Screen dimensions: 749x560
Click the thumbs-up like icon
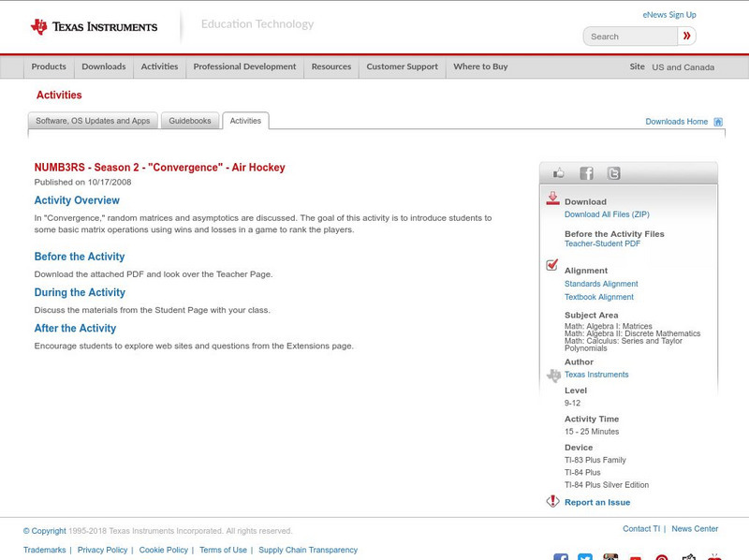[x=558, y=173]
